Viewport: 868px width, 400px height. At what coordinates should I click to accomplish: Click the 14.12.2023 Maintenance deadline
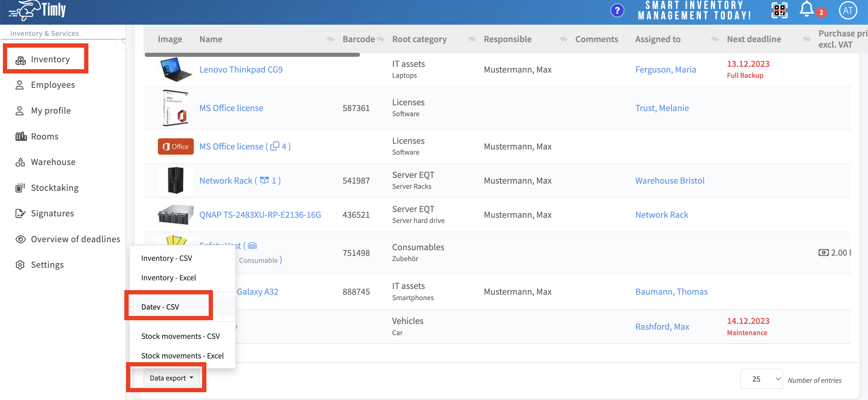(748, 327)
